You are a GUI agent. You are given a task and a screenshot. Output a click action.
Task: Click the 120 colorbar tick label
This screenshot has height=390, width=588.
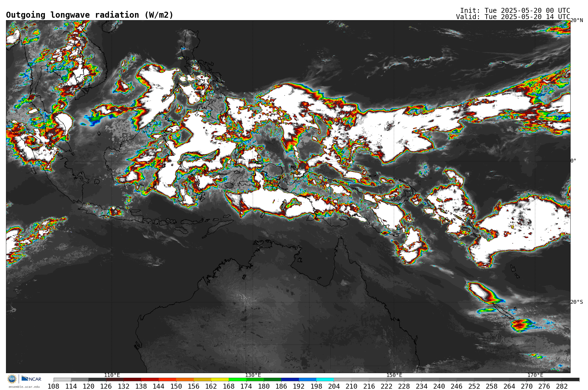pos(88,386)
